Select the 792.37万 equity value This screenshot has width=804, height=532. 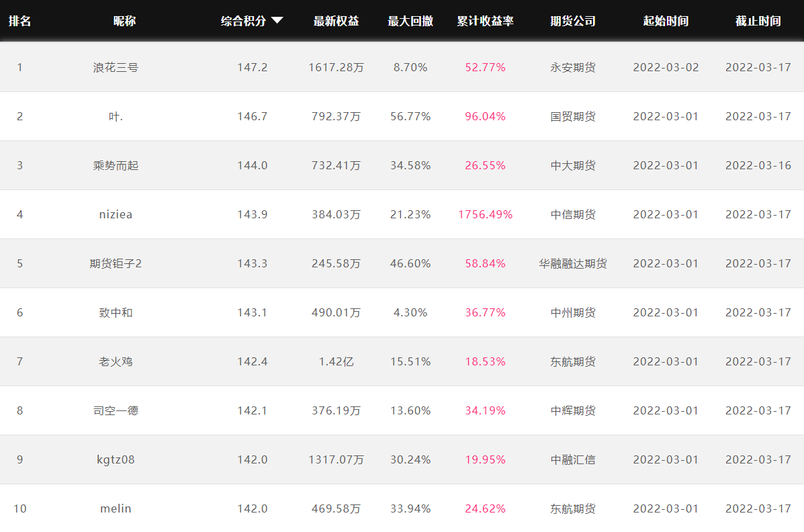point(336,116)
